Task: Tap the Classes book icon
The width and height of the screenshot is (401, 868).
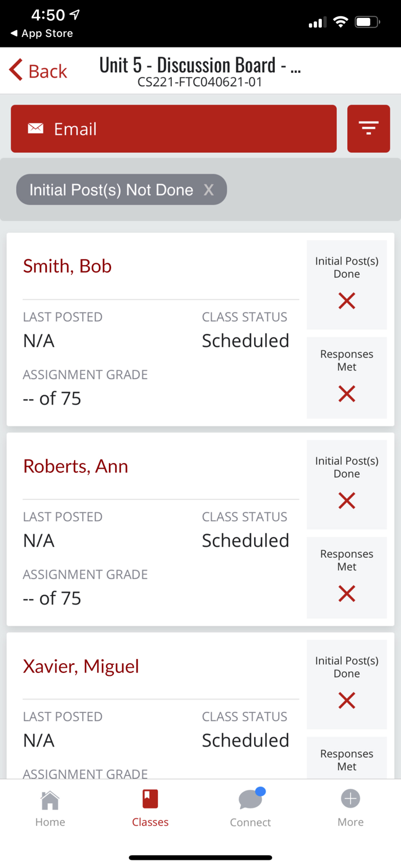Action: point(150,799)
